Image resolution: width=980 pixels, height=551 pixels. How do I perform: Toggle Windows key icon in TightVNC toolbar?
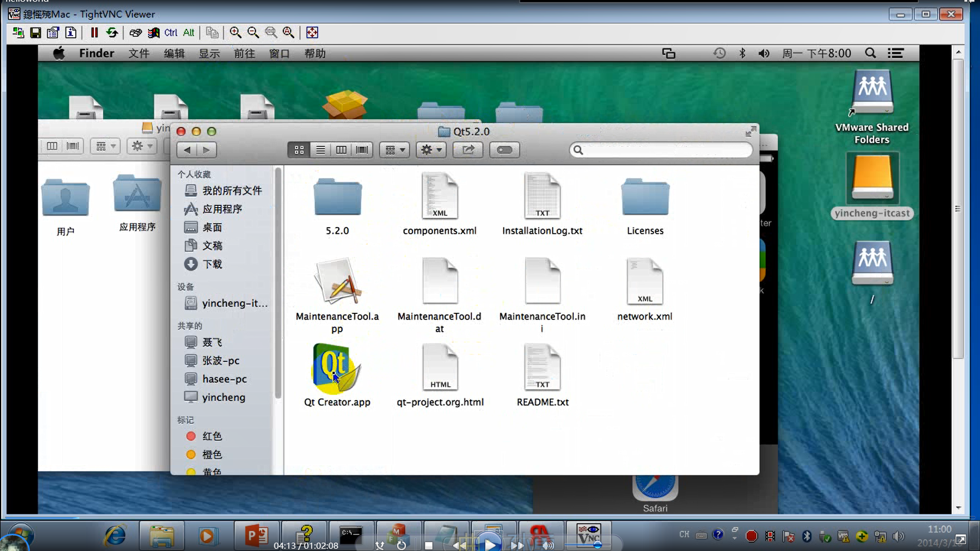click(154, 32)
